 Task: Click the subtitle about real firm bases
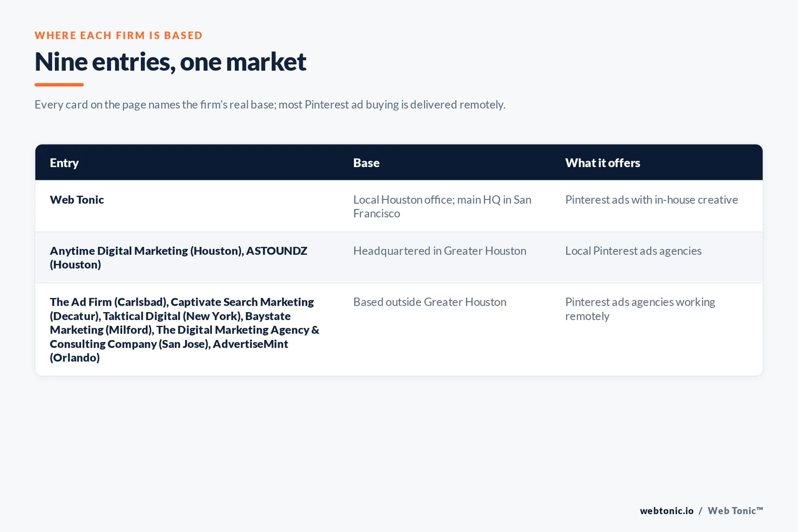pos(270,105)
